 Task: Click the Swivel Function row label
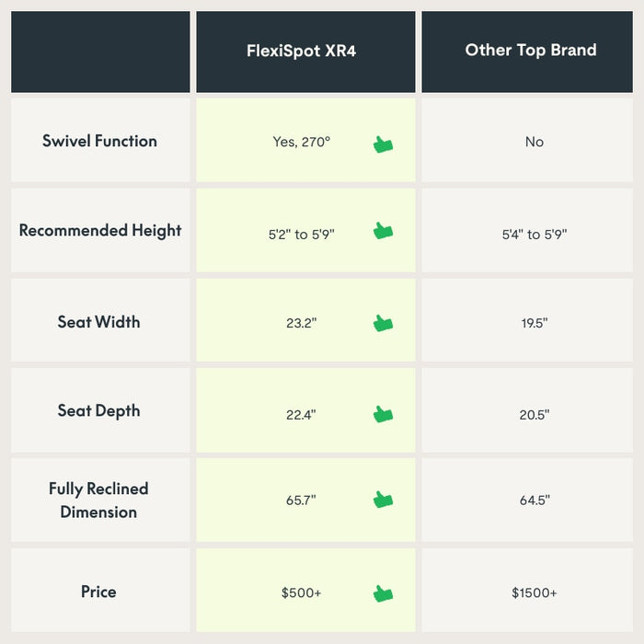(99, 141)
